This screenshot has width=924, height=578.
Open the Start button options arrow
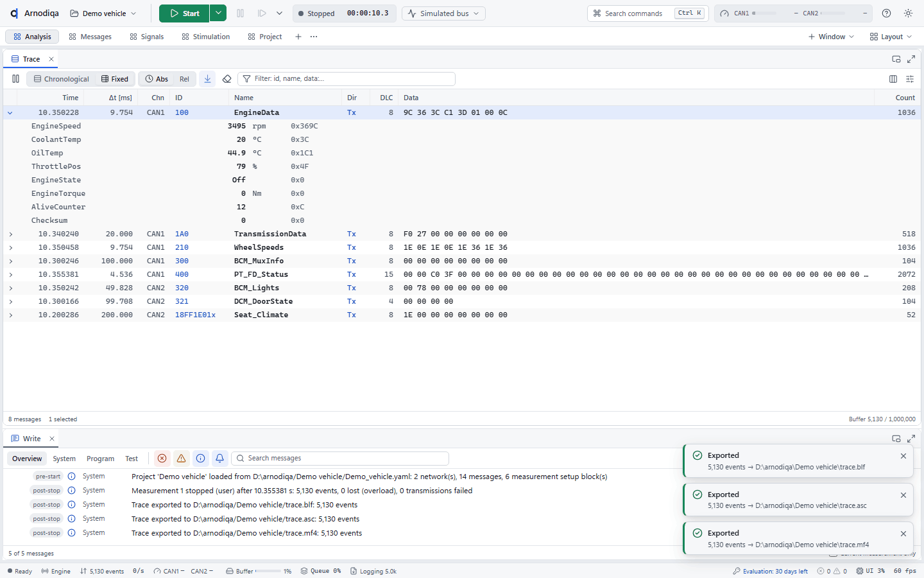pos(218,13)
